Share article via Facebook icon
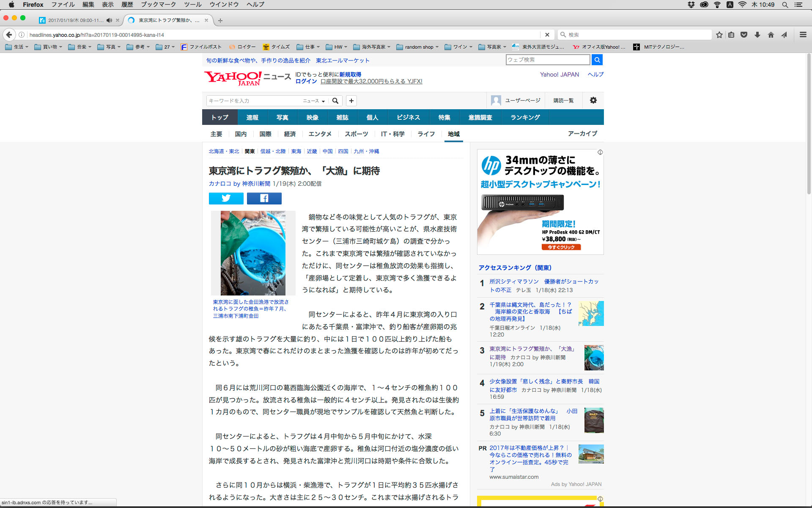Viewport: 812px width, 508px height. click(264, 198)
